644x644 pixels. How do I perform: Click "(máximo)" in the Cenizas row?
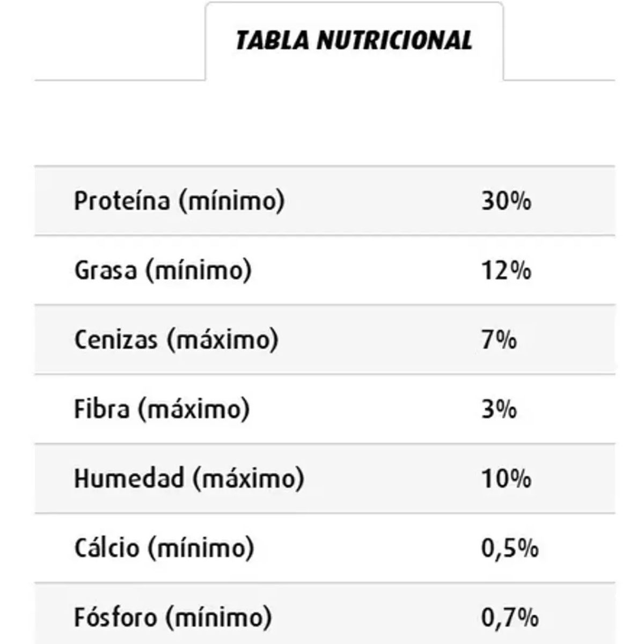(223, 340)
